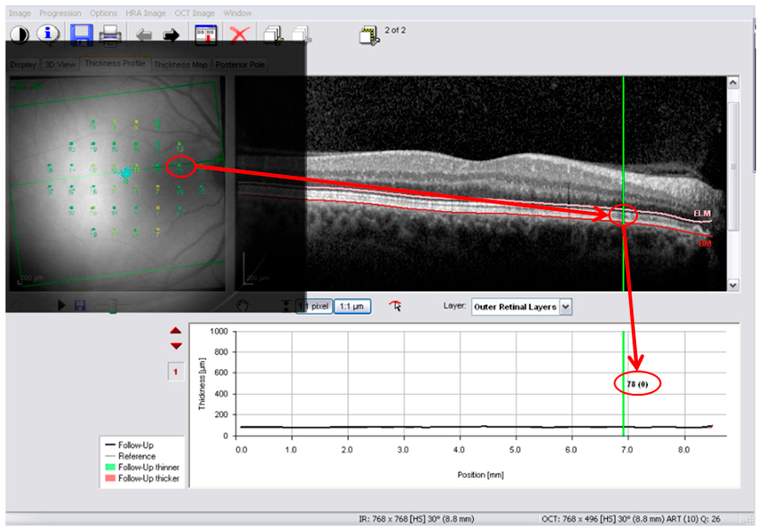Switch to the Display tab
The image size is (760, 532).
pyautogui.click(x=23, y=65)
